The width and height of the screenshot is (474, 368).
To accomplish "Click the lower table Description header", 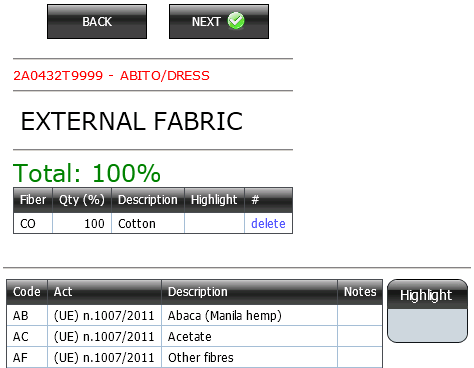I will click(x=250, y=292).
